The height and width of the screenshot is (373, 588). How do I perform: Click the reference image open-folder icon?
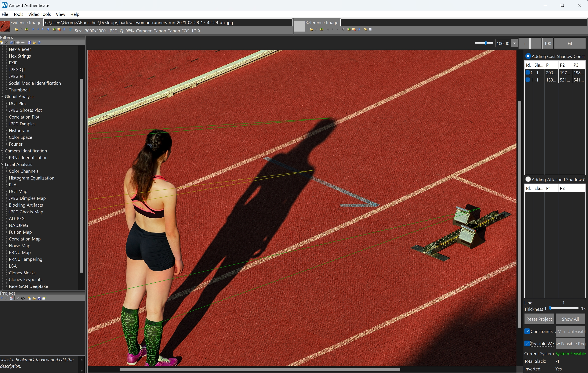(x=311, y=29)
